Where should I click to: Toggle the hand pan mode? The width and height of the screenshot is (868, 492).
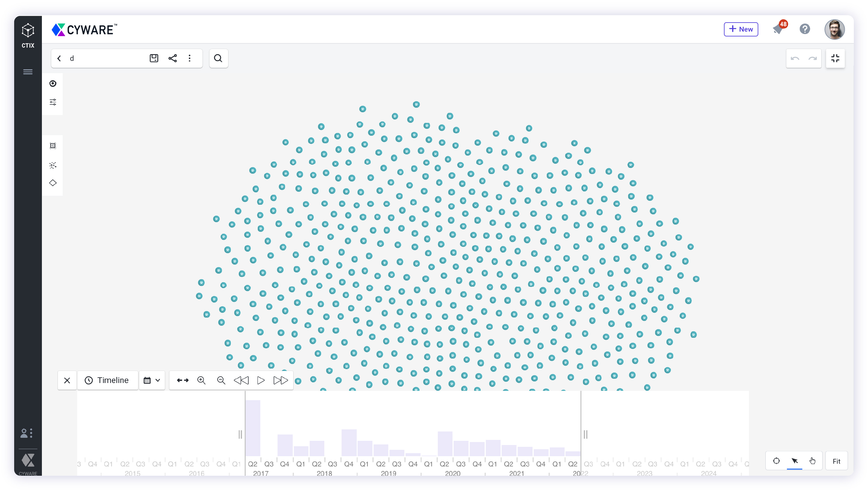[x=812, y=461]
